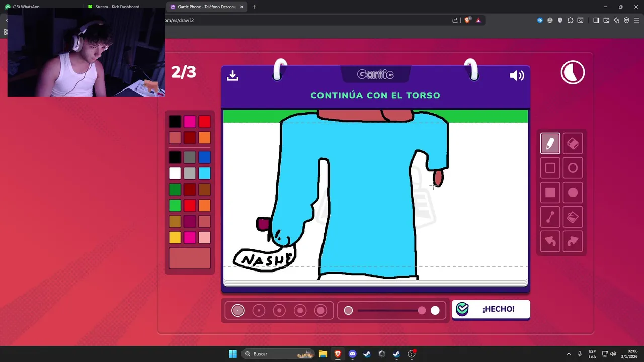
Task: Click the browser address bar URL
Action: [x=179, y=20]
